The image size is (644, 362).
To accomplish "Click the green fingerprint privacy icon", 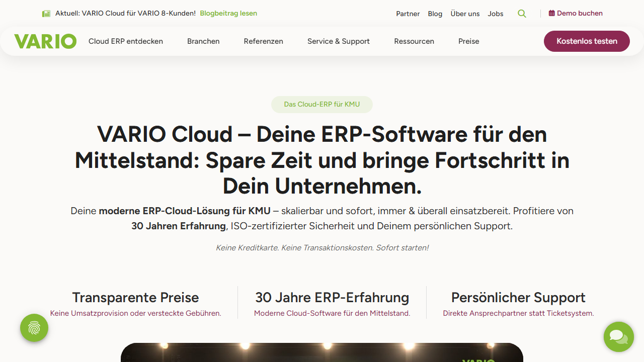I will (x=34, y=328).
